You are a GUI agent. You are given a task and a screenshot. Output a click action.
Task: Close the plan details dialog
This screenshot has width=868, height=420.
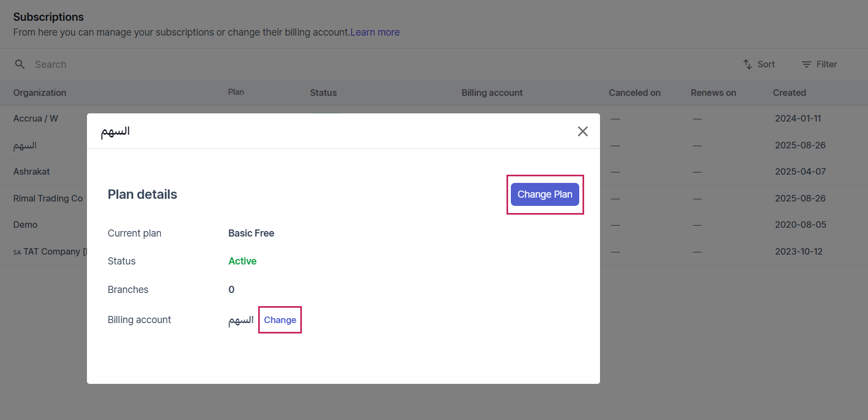[x=582, y=131]
